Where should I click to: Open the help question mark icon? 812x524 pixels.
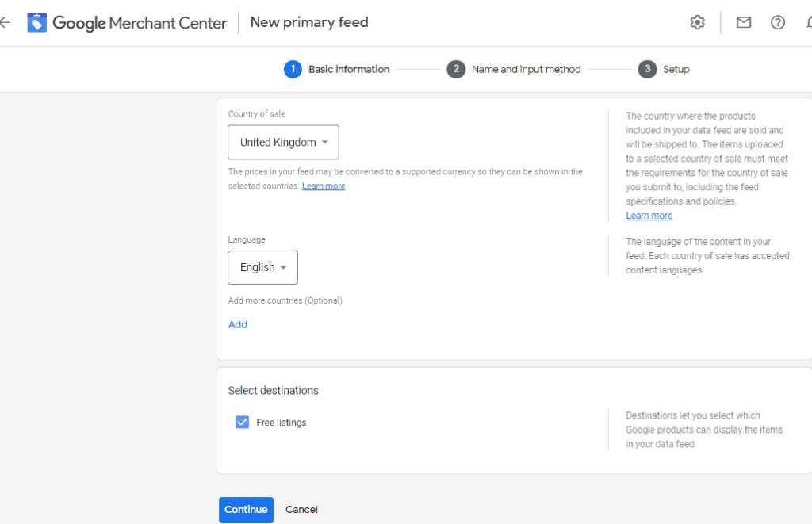777,22
